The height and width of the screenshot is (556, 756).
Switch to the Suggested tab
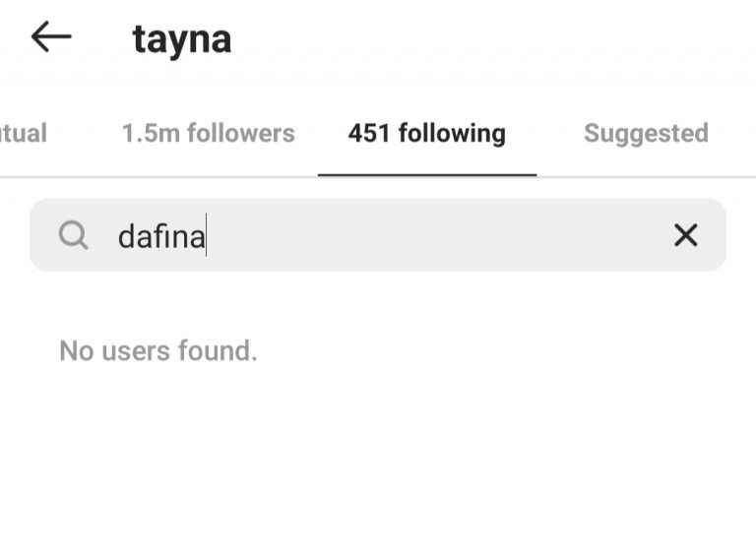point(646,134)
